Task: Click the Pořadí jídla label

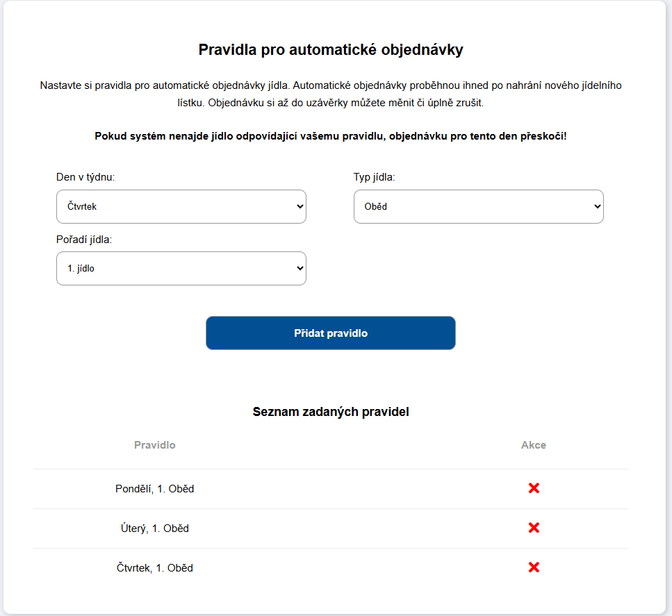Action: coord(84,239)
